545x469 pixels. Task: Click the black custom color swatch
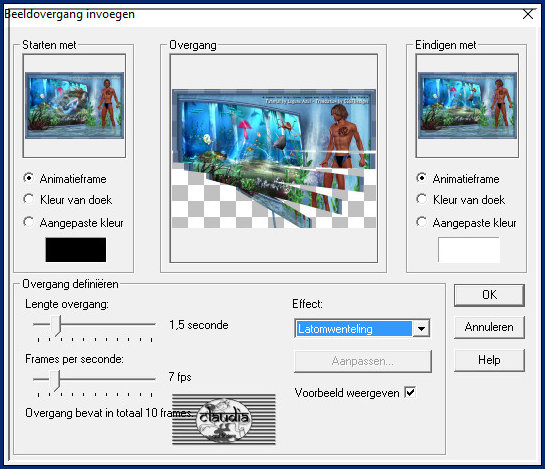tap(76, 250)
